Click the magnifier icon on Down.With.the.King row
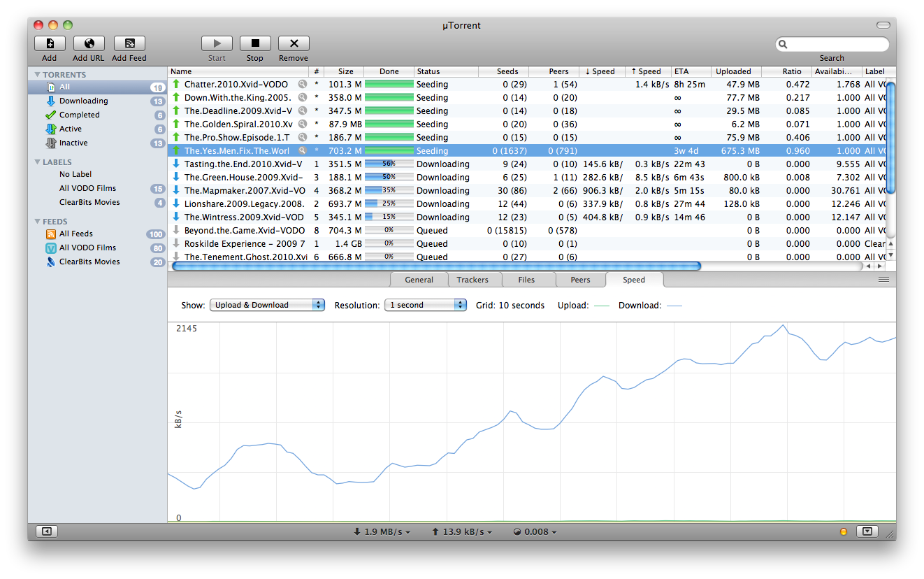924x579 pixels. tap(303, 98)
